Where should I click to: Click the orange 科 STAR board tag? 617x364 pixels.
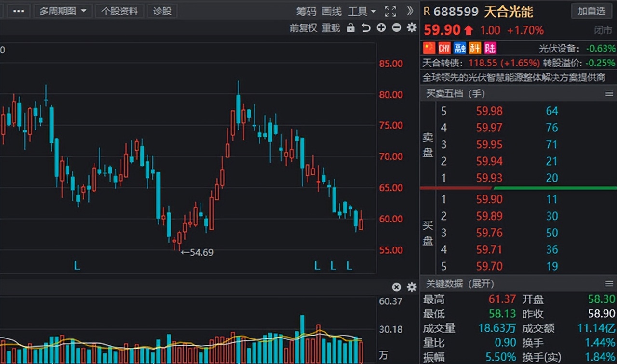pos(475,48)
